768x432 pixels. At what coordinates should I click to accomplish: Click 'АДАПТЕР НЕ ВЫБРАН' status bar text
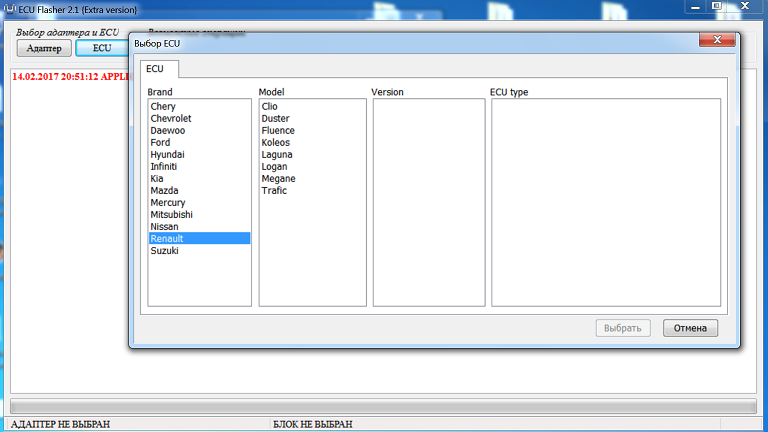point(60,424)
